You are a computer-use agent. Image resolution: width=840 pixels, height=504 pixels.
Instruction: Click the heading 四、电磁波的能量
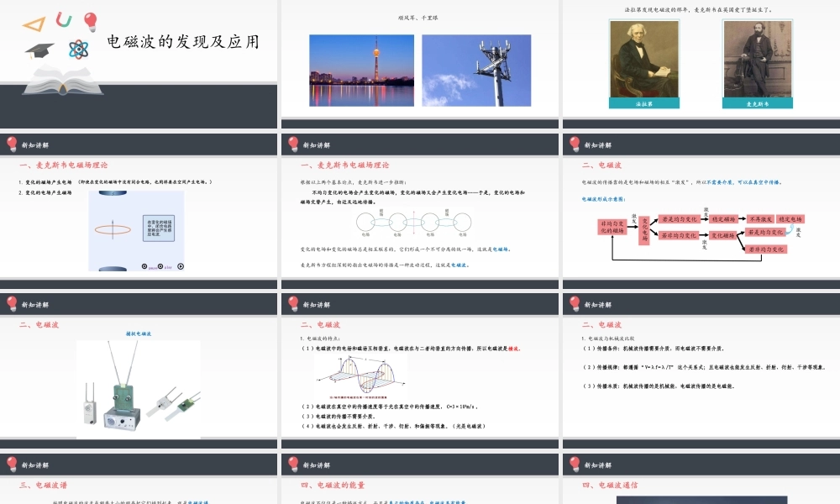(x=333, y=486)
